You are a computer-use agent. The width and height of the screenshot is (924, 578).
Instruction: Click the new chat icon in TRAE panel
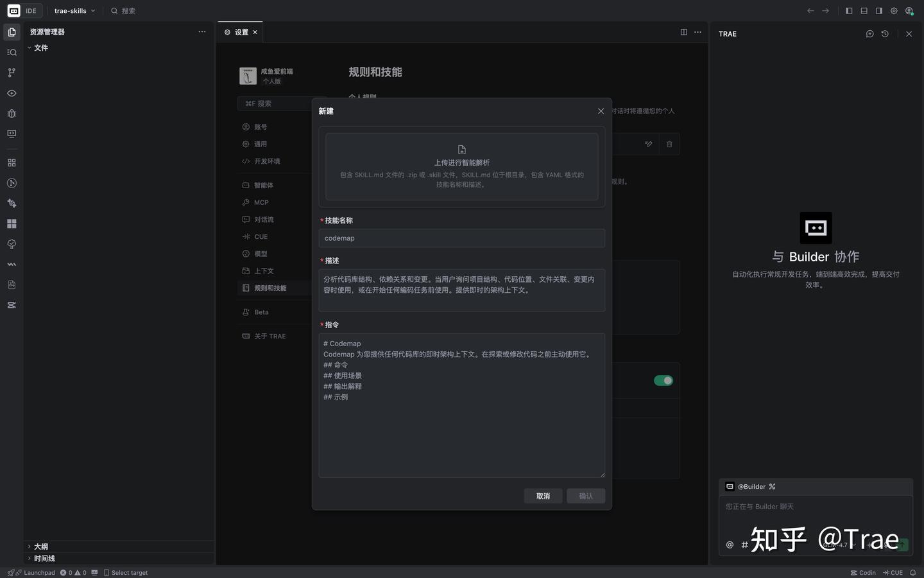pos(870,34)
